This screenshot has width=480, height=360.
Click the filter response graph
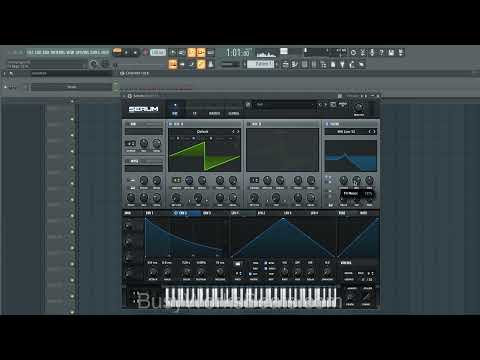coord(351,156)
